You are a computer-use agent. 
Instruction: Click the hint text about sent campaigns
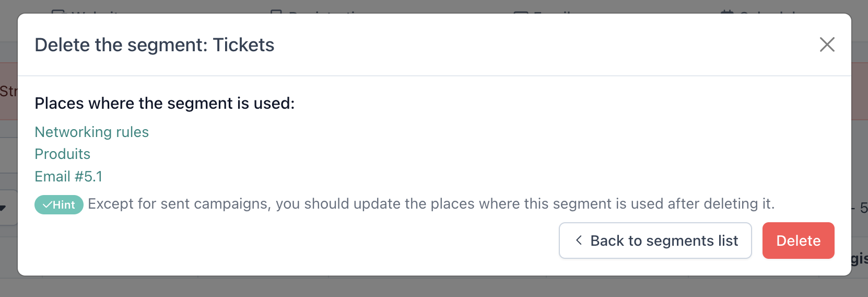[x=431, y=203]
